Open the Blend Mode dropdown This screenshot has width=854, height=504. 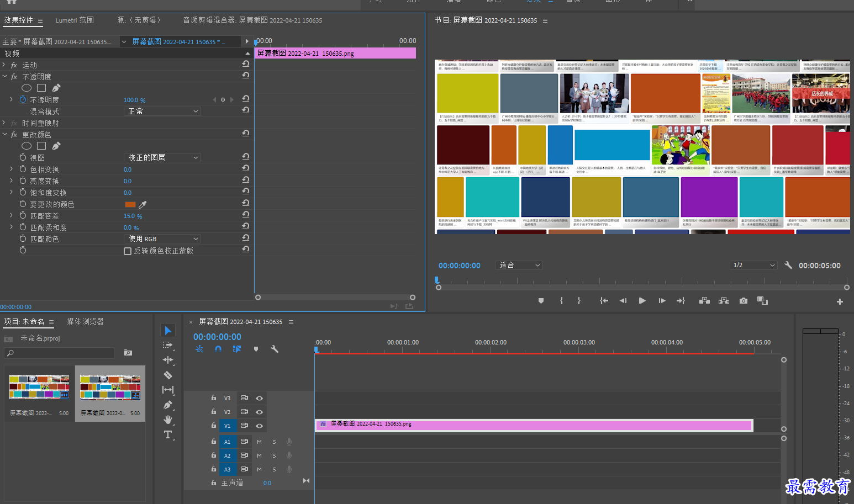162,112
